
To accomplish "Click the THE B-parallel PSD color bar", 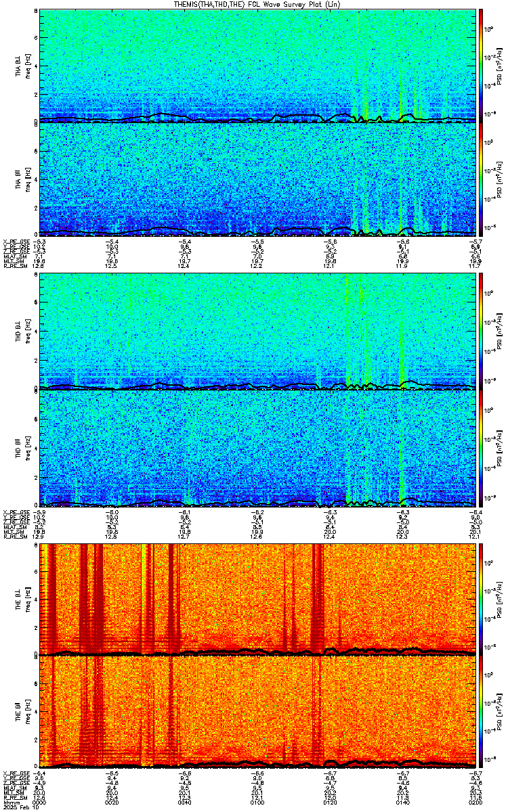I will pos(481,713).
